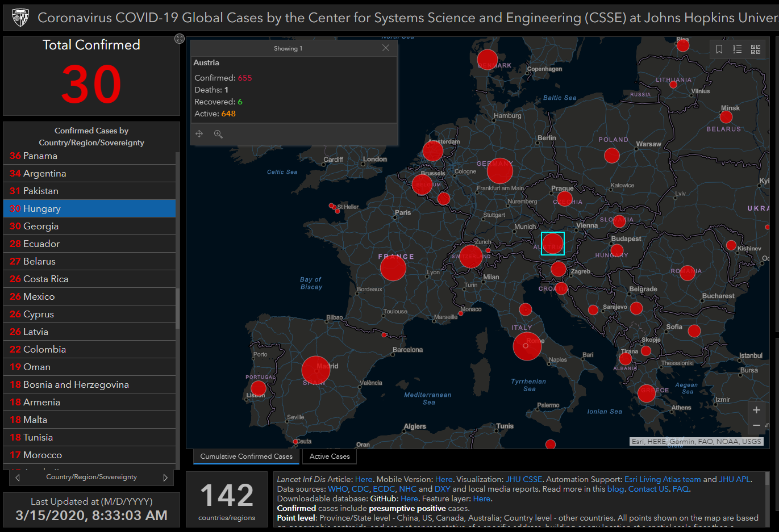Click the pan icon in Austria popup
The height and width of the screenshot is (532, 779).
click(199, 134)
